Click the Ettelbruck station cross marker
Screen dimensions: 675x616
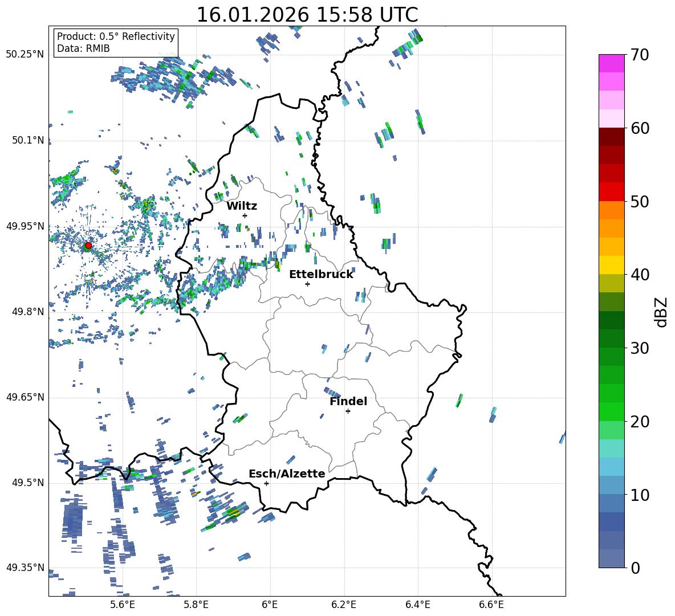tap(307, 284)
